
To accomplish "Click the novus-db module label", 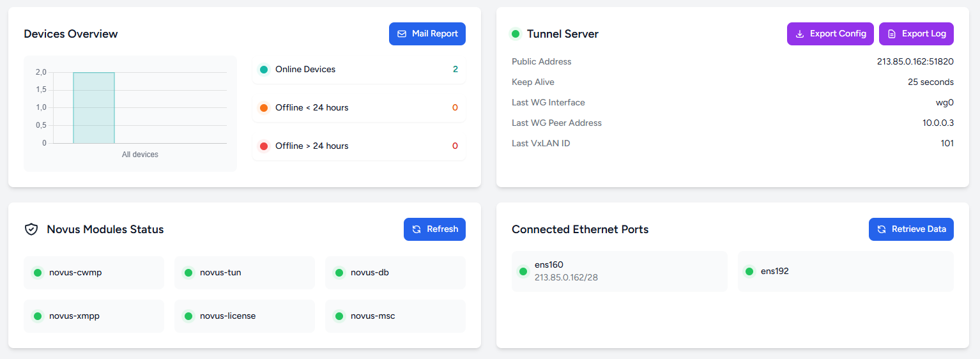I will [x=370, y=273].
